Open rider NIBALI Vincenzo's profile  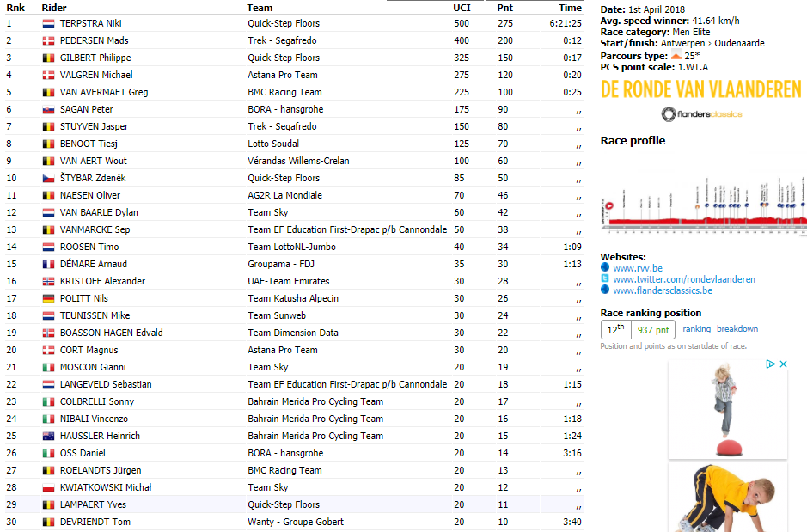(x=94, y=419)
